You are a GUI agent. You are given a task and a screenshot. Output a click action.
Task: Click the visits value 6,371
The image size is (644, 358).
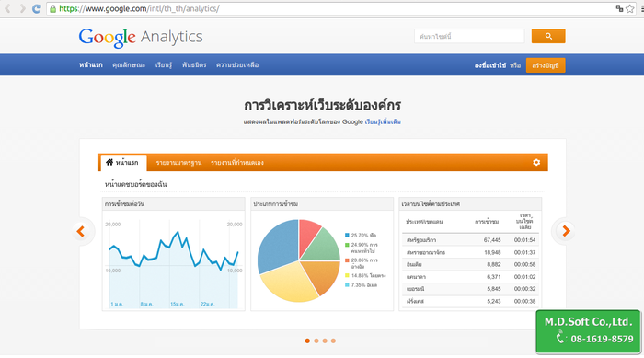click(494, 277)
